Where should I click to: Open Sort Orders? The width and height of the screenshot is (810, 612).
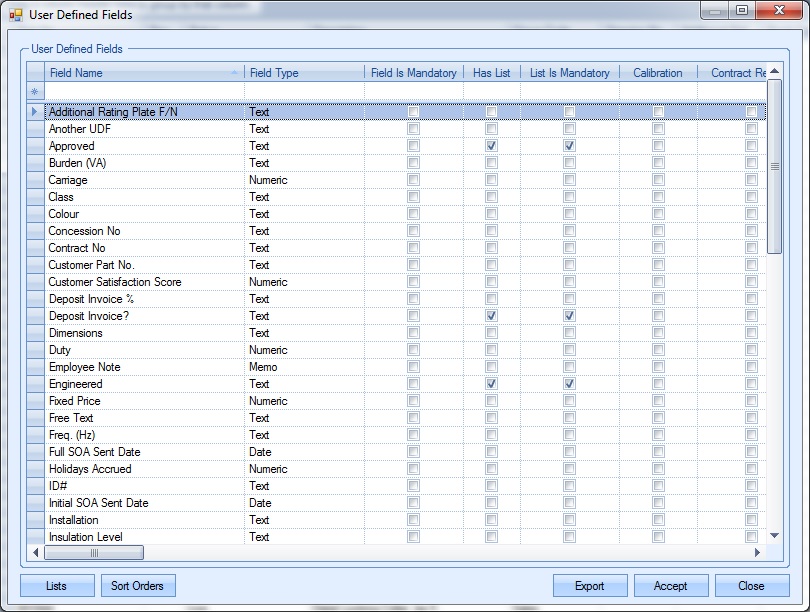pyautogui.click(x=138, y=586)
